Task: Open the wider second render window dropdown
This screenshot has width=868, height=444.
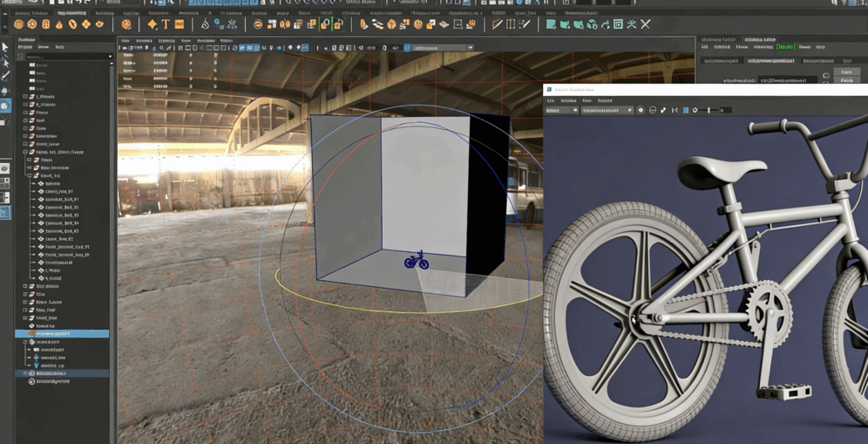Action: tap(607, 111)
